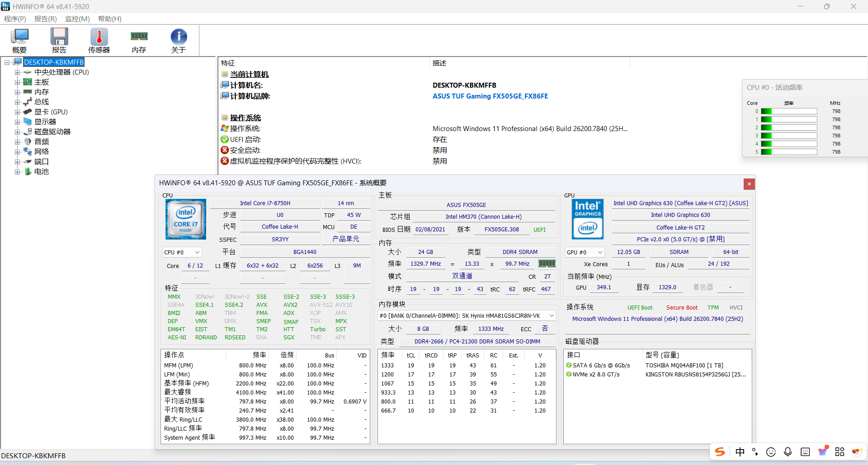This screenshot has width=868, height=465.
Task: Open the memory module BANK 0 dropdown
Action: pos(467,315)
